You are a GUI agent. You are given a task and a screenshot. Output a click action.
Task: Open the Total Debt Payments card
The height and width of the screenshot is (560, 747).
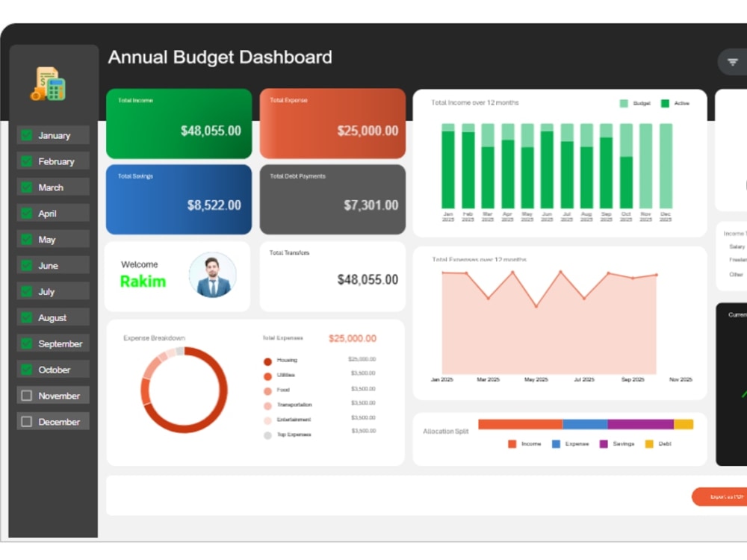tap(332, 199)
